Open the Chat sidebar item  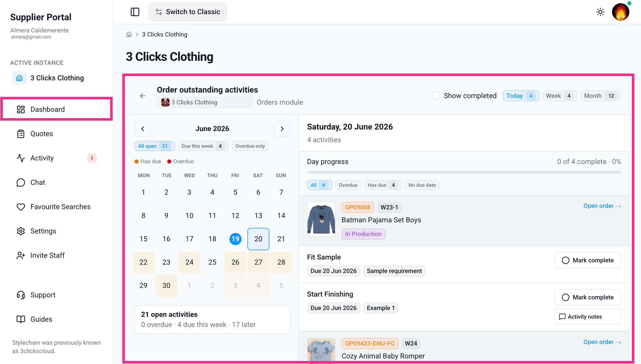(56, 183)
